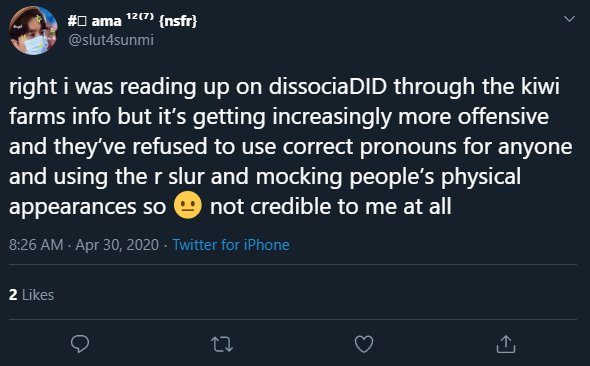
Task: Click the '12(7)' superscript in the name
Action: pyautogui.click(x=140, y=16)
